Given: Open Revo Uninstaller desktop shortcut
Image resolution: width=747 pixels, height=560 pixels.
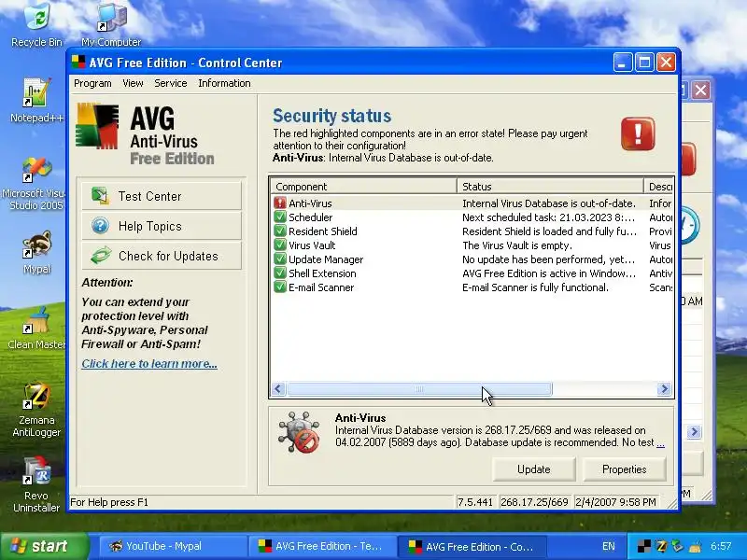Looking at the screenshot, I should [x=36, y=484].
